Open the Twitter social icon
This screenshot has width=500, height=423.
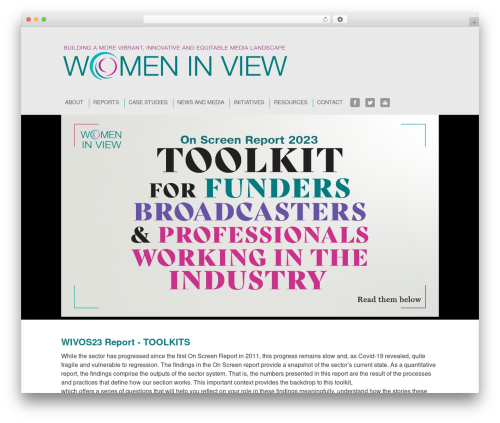pyautogui.click(x=370, y=102)
